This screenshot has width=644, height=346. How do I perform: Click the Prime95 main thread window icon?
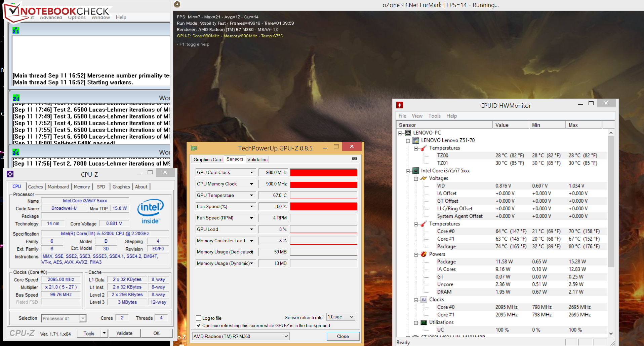(x=16, y=30)
